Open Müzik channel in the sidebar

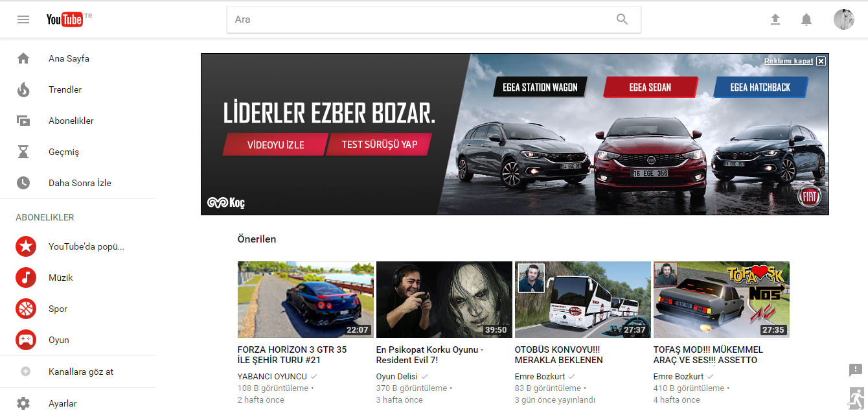coord(60,278)
